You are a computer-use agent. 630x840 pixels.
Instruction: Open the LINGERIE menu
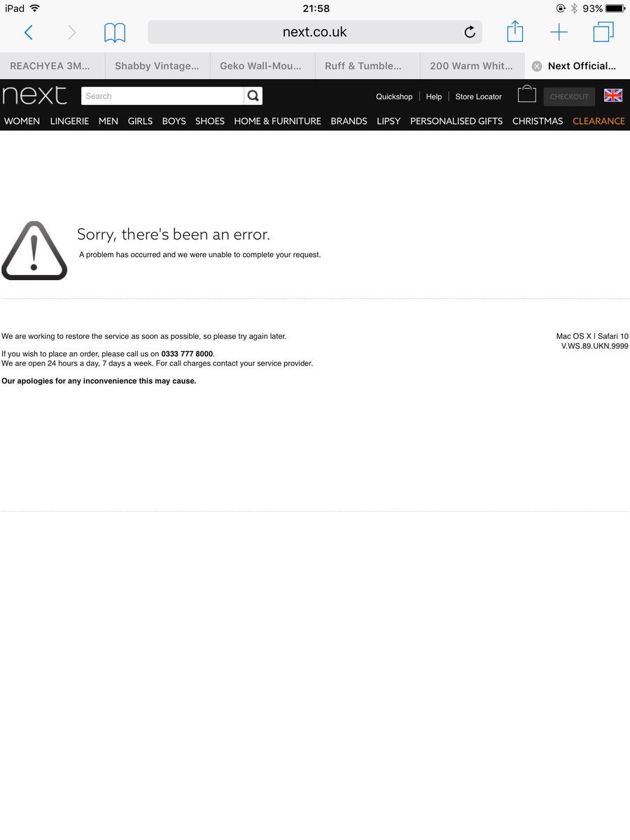(69, 121)
